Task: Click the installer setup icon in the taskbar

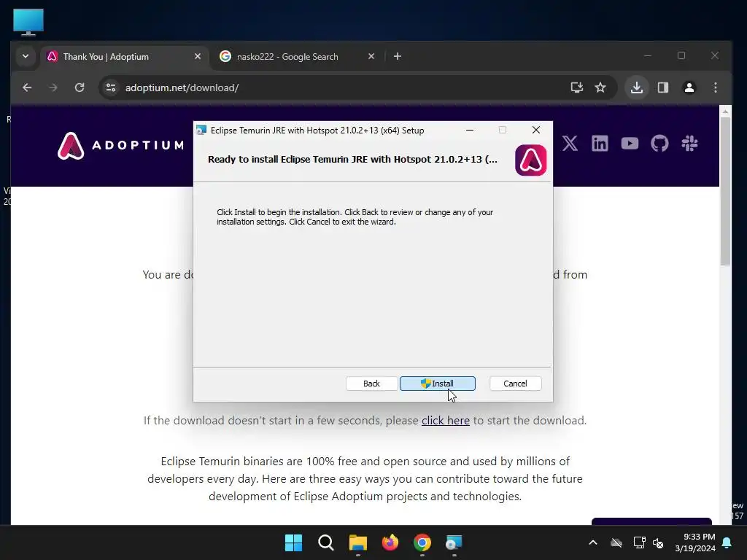Action: click(454, 542)
